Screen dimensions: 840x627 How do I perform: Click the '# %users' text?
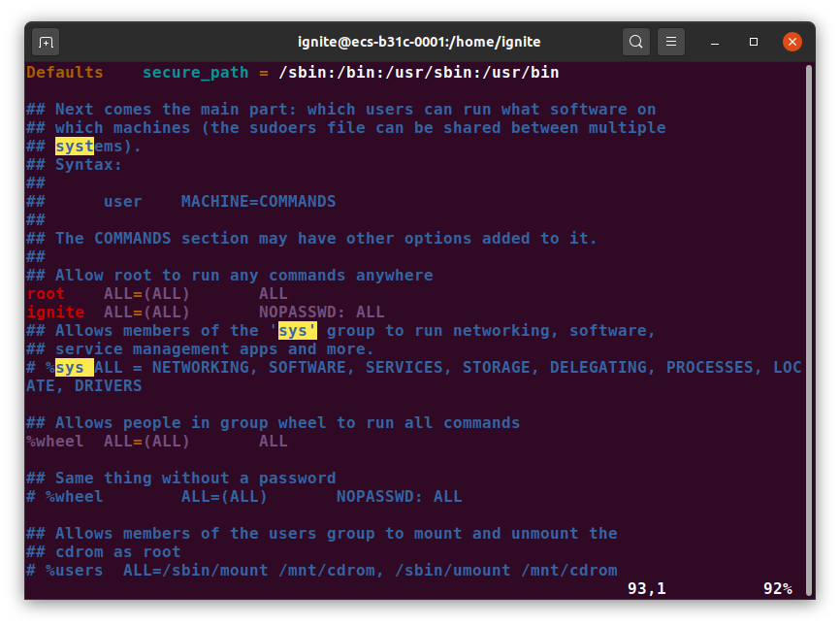[x=65, y=570]
